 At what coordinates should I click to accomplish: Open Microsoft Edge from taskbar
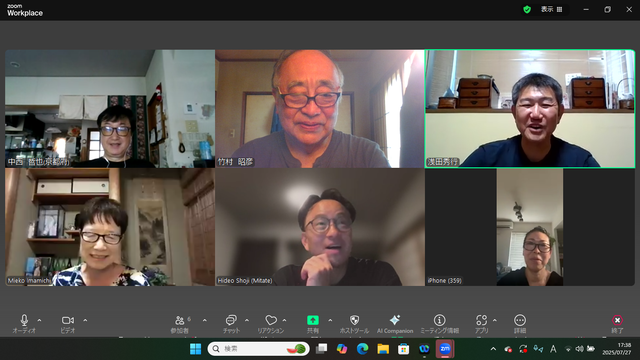[x=362, y=349]
